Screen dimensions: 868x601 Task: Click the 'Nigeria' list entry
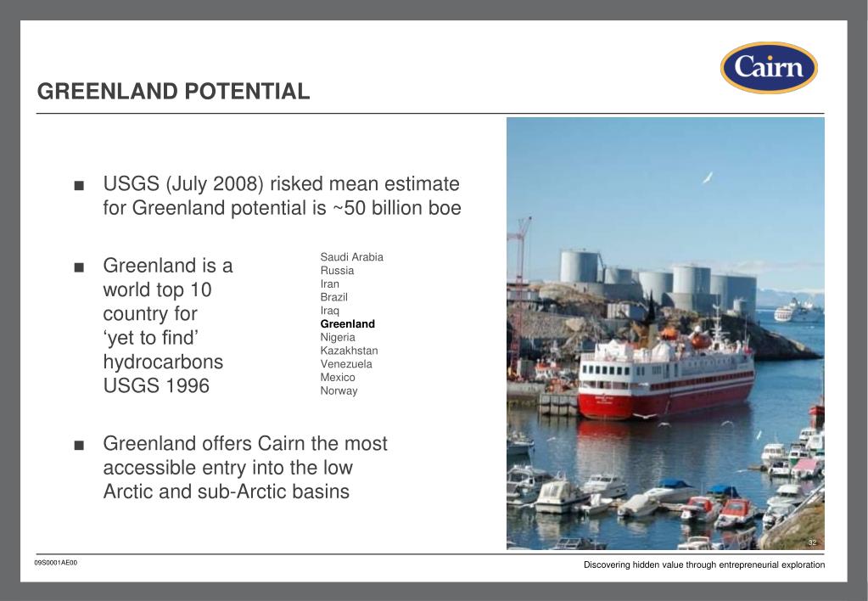click(x=338, y=337)
